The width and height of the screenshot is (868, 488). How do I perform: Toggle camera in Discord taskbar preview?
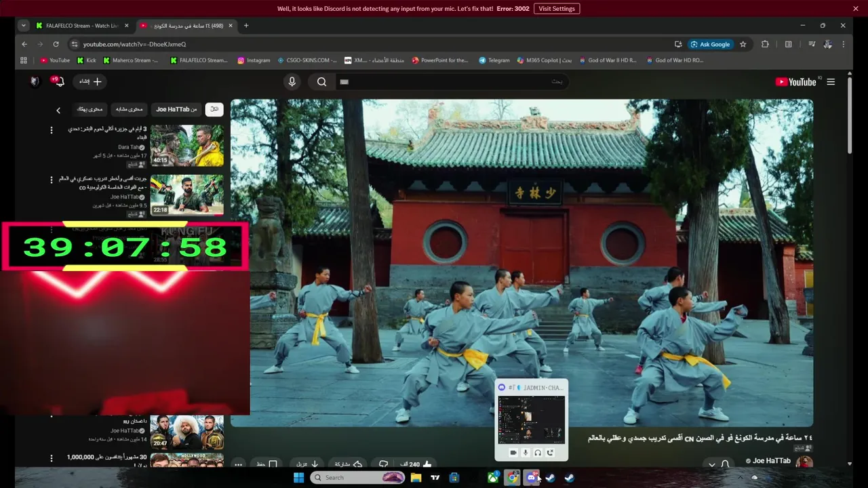tap(513, 452)
